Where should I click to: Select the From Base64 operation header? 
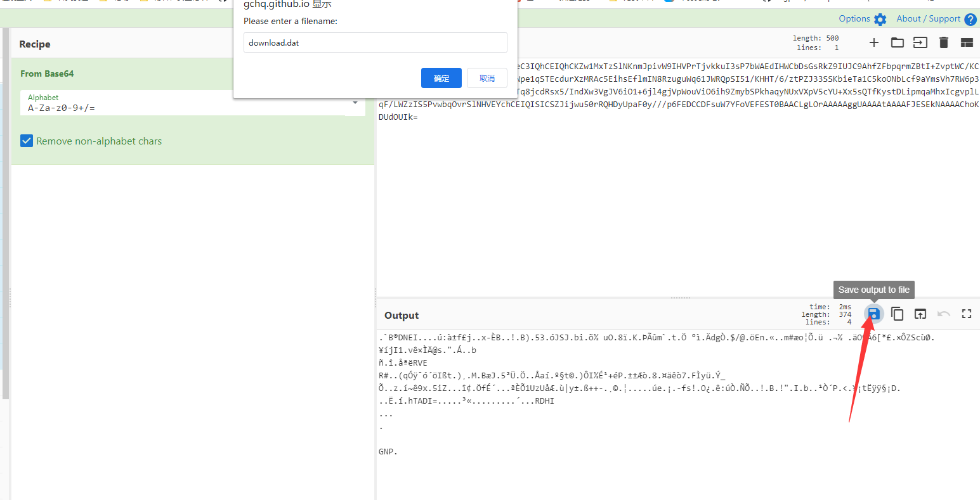47,74
